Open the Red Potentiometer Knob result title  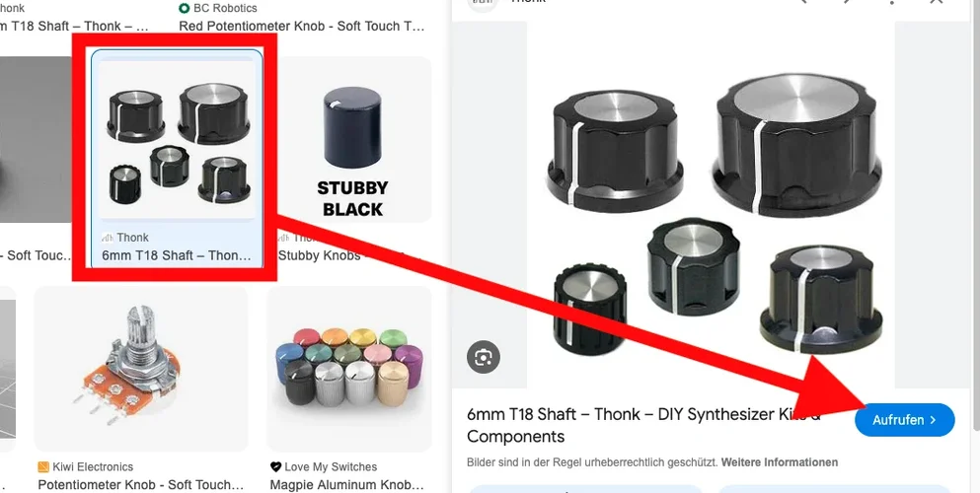[302, 27]
